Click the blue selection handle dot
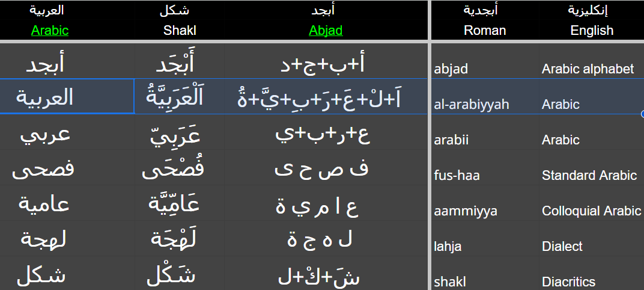 pyautogui.click(x=642, y=113)
